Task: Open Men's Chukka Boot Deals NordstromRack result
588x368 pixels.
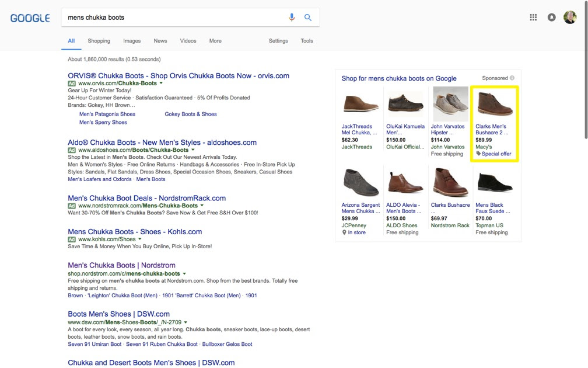Action: click(x=146, y=198)
